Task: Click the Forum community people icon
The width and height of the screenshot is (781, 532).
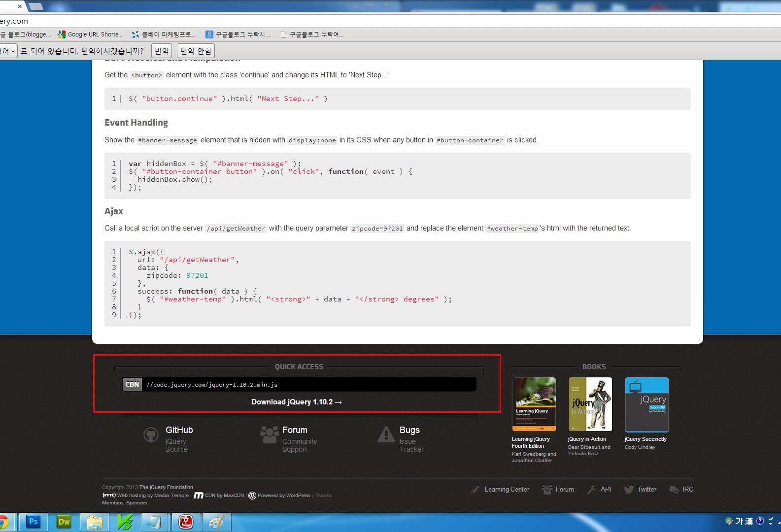Action: 270,434
